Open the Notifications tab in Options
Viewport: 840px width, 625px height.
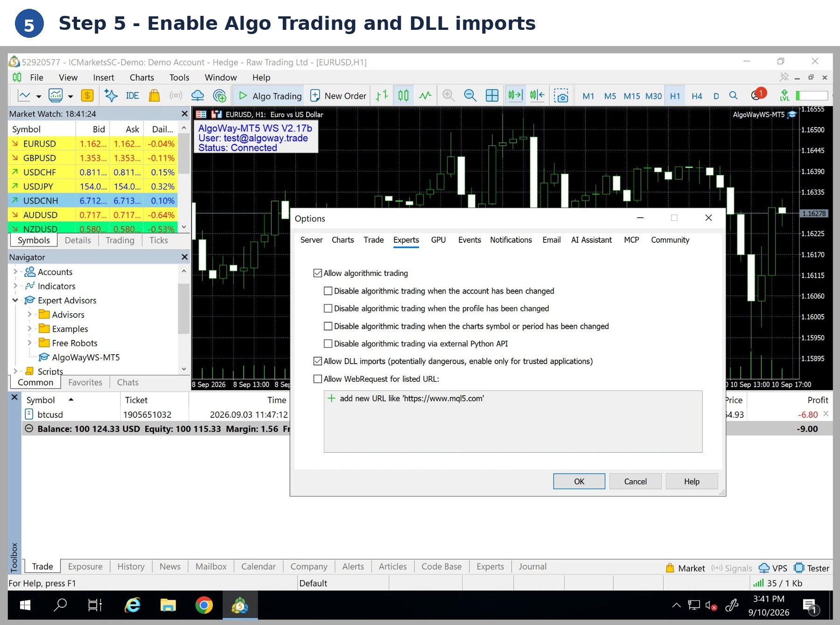click(511, 240)
